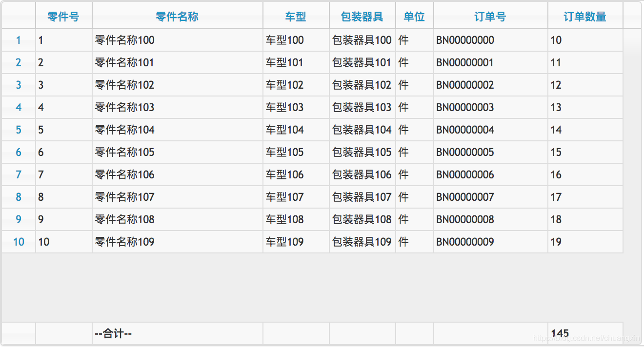
Task: Click the cell 零件名称101
Action: pos(178,62)
